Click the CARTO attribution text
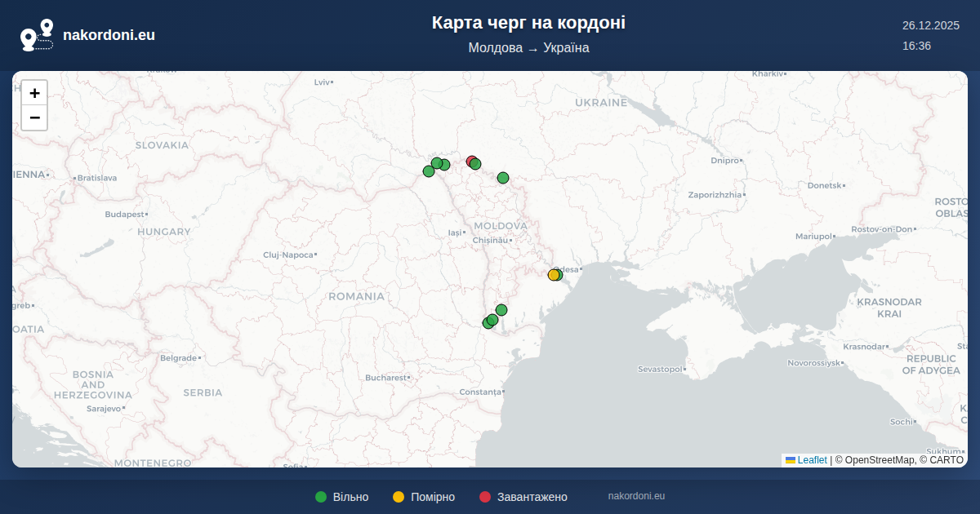The height and width of the screenshot is (514, 980). point(946,460)
